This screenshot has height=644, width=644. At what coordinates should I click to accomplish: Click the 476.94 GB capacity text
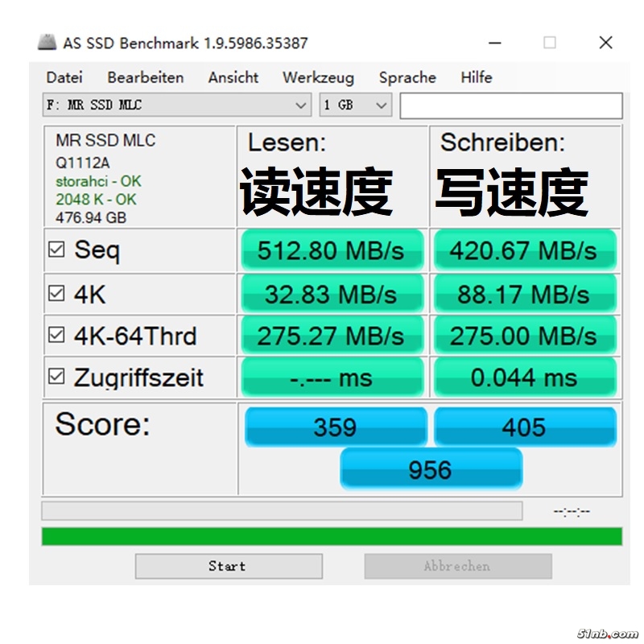click(91, 217)
